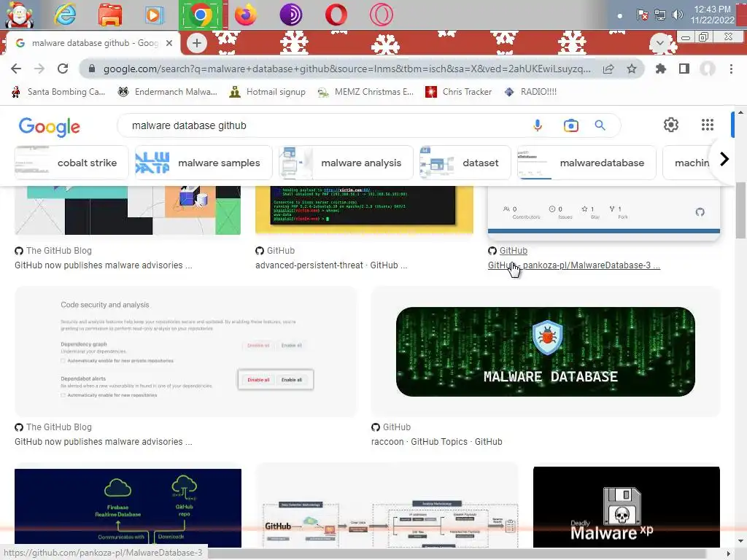Image resolution: width=747 pixels, height=560 pixels.
Task: Bookmark this page with the star
Action: coord(632,69)
